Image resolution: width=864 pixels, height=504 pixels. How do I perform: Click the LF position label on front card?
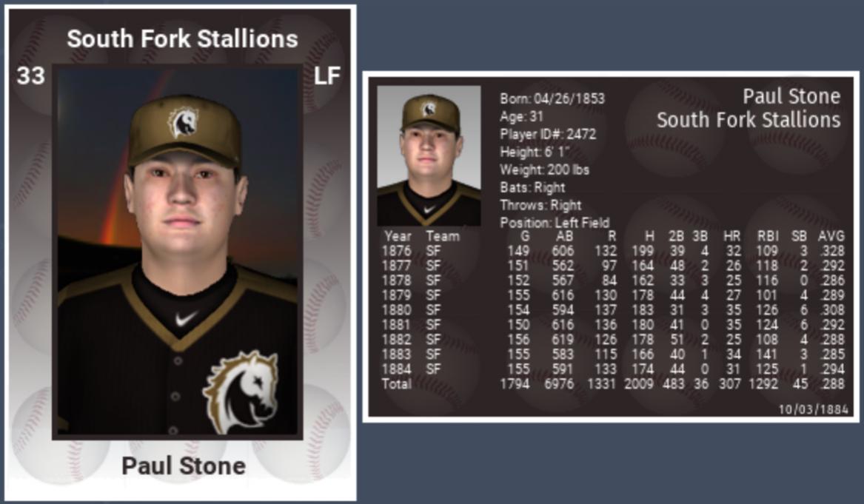pyautogui.click(x=326, y=75)
